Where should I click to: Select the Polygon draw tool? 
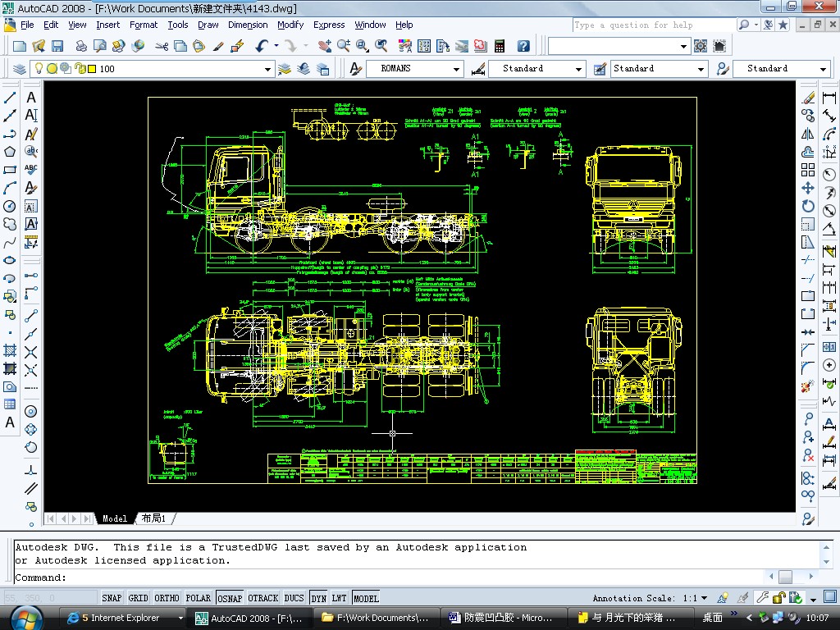click(x=10, y=152)
